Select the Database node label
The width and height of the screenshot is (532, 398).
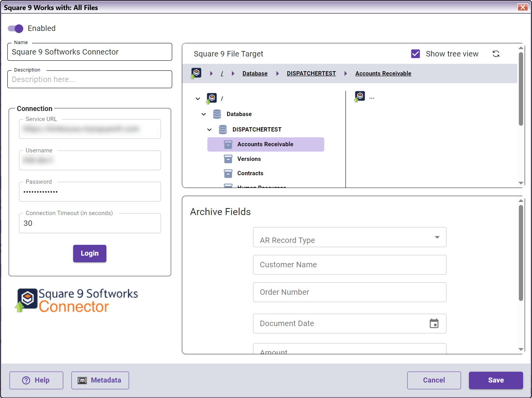point(239,114)
